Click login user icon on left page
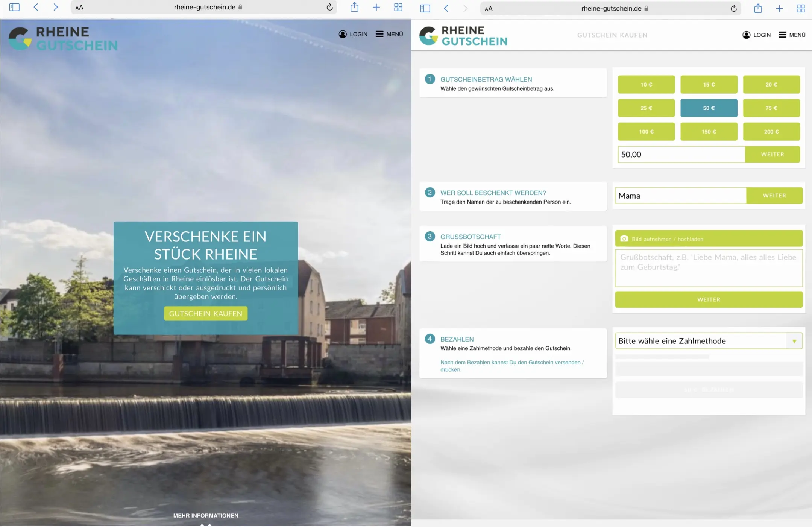Viewport: 812px width, 527px height. pyautogui.click(x=343, y=34)
